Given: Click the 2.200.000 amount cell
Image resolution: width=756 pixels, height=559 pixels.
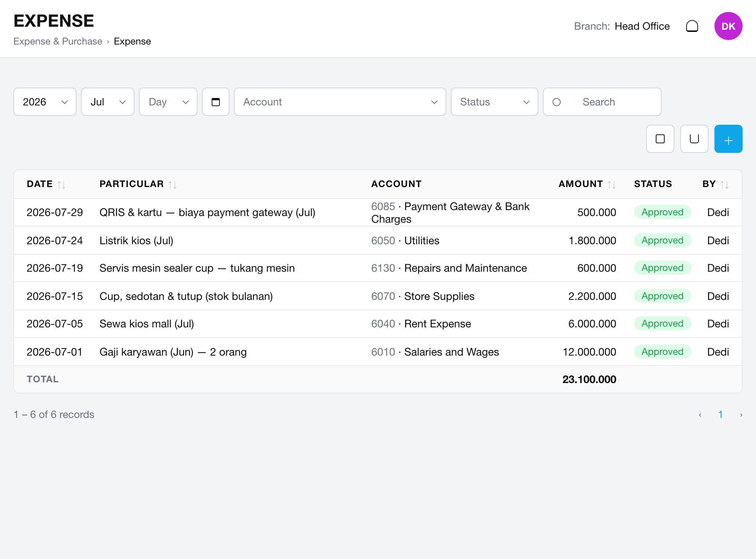Looking at the screenshot, I should (592, 296).
